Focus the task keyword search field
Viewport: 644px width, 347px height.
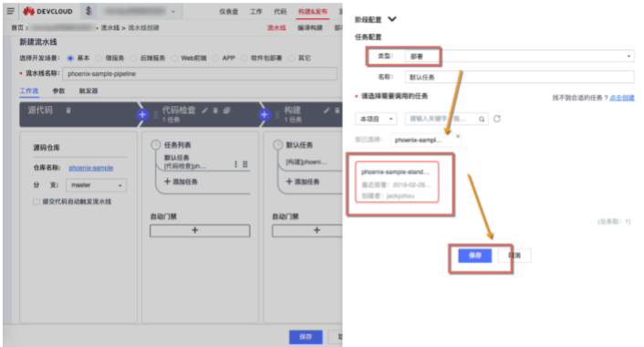coord(446,119)
